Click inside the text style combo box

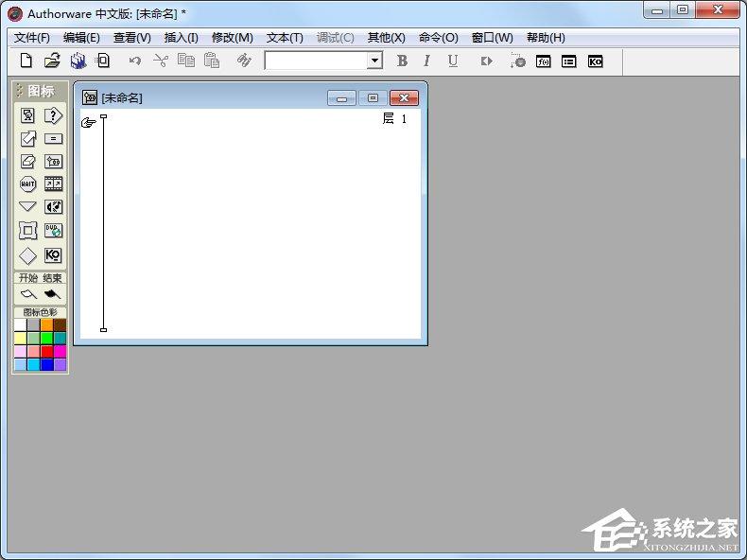[317, 61]
